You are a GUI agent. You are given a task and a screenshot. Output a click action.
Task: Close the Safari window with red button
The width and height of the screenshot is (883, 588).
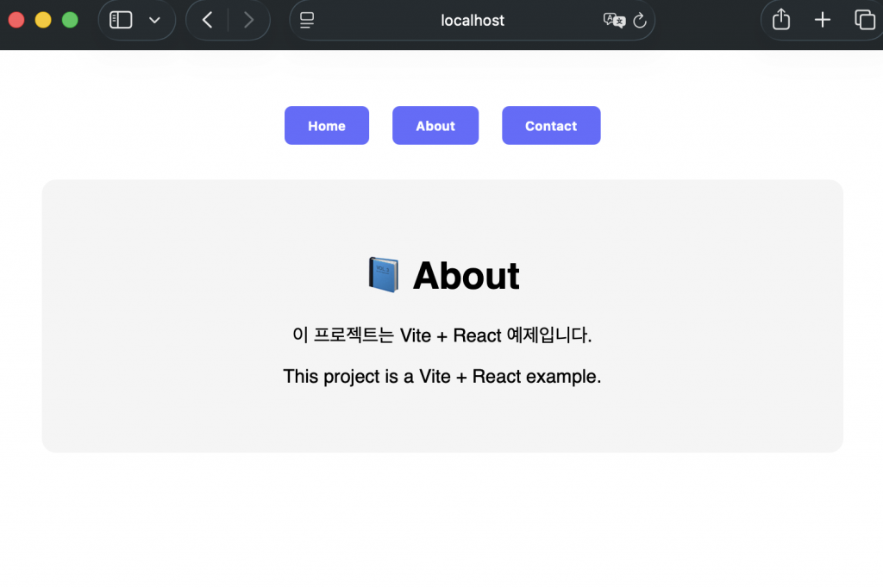pyautogui.click(x=16, y=20)
